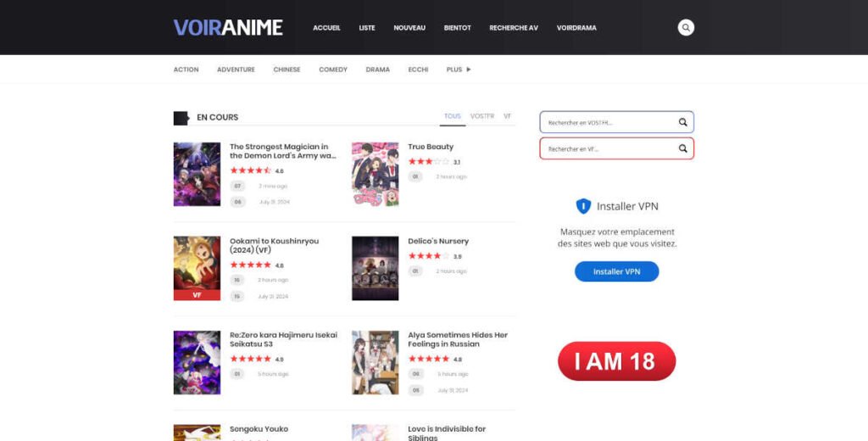Click the VOSTFR search magnifier icon
Viewport: 868px width, 441px height.
point(682,122)
